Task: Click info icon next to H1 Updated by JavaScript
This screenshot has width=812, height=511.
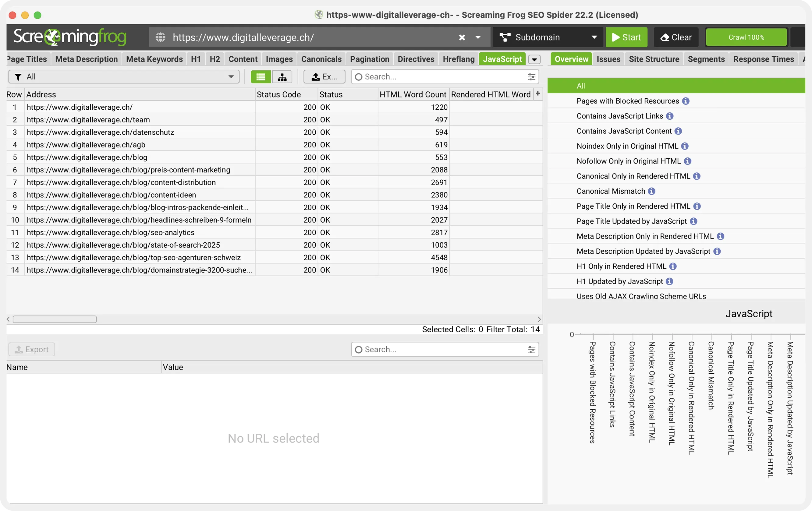Action: 669,281
